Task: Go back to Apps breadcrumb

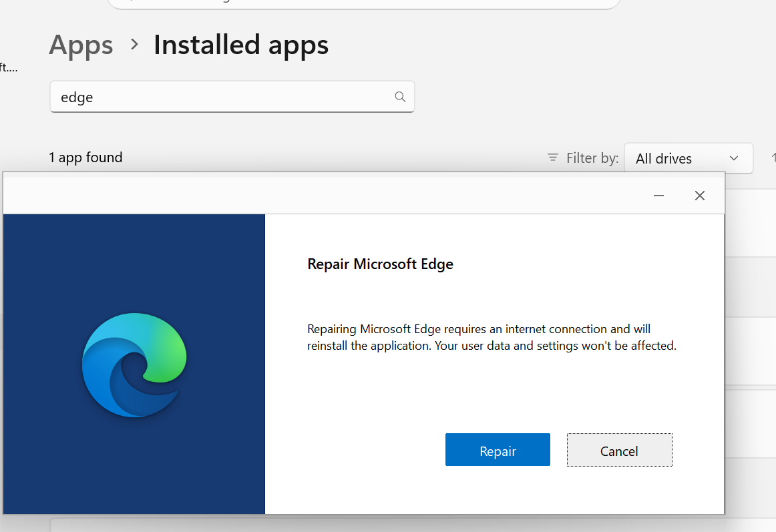Action: click(81, 45)
